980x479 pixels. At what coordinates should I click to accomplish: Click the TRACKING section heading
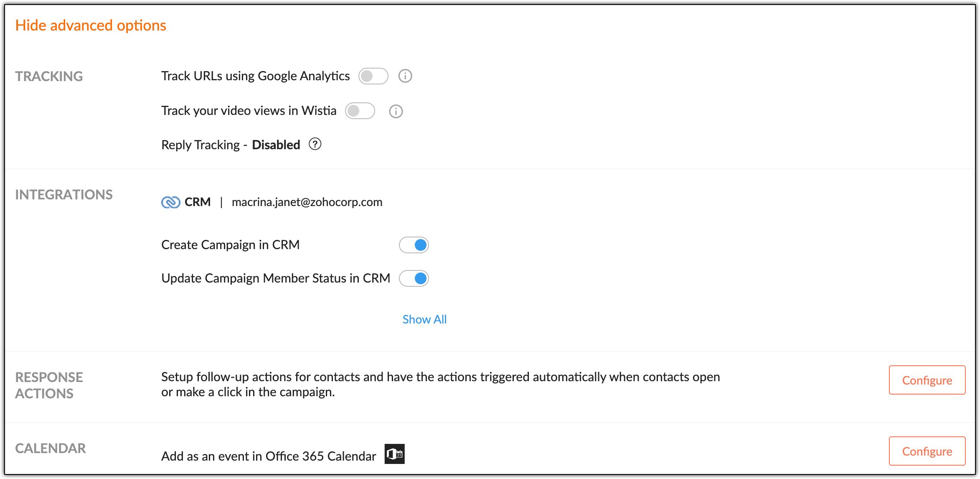(x=49, y=76)
